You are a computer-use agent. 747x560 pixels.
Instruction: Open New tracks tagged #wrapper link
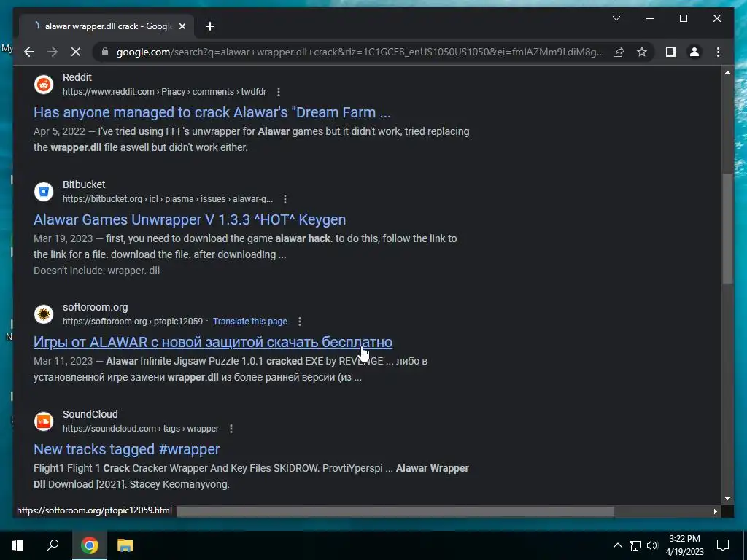[x=127, y=449]
